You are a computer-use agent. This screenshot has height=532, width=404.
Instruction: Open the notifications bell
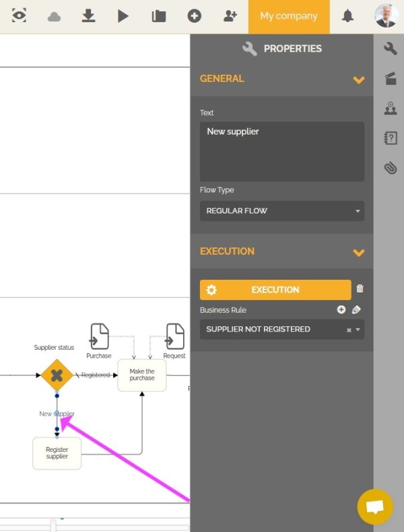click(x=347, y=16)
